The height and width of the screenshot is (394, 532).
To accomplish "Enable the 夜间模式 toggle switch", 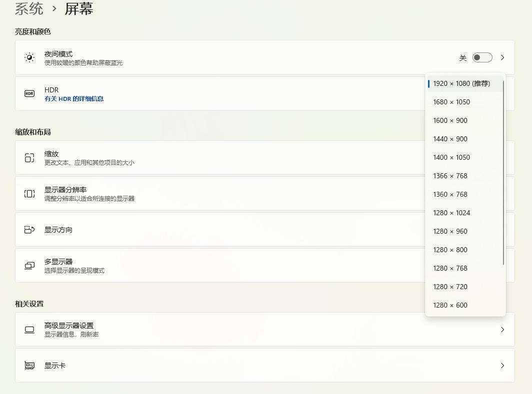I will (x=482, y=57).
